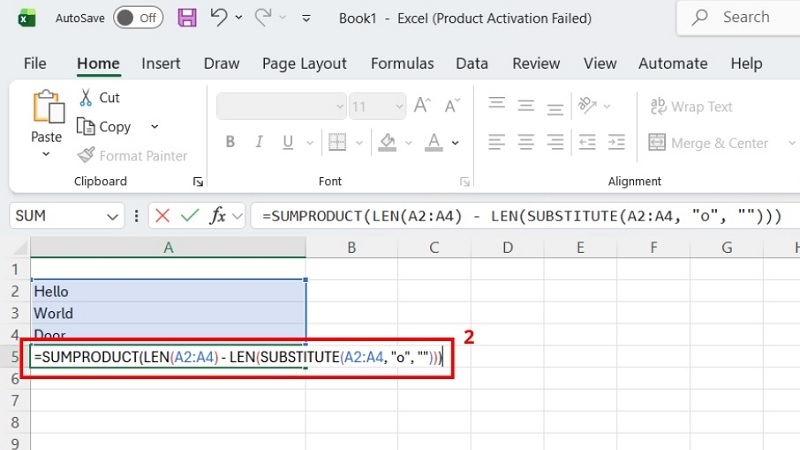
Task: Cancel the formula entry with the red X
Action: (162, 216)
